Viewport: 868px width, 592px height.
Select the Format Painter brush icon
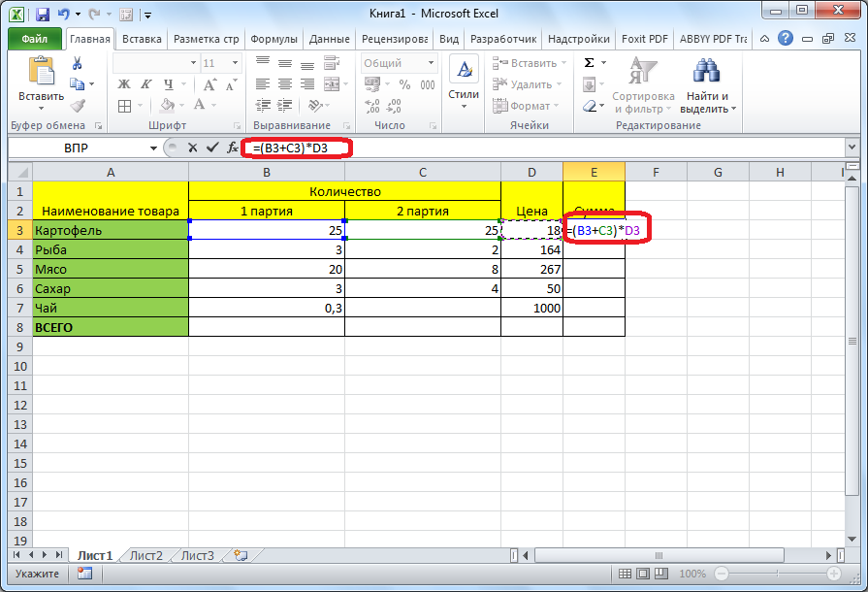(78, 106)
